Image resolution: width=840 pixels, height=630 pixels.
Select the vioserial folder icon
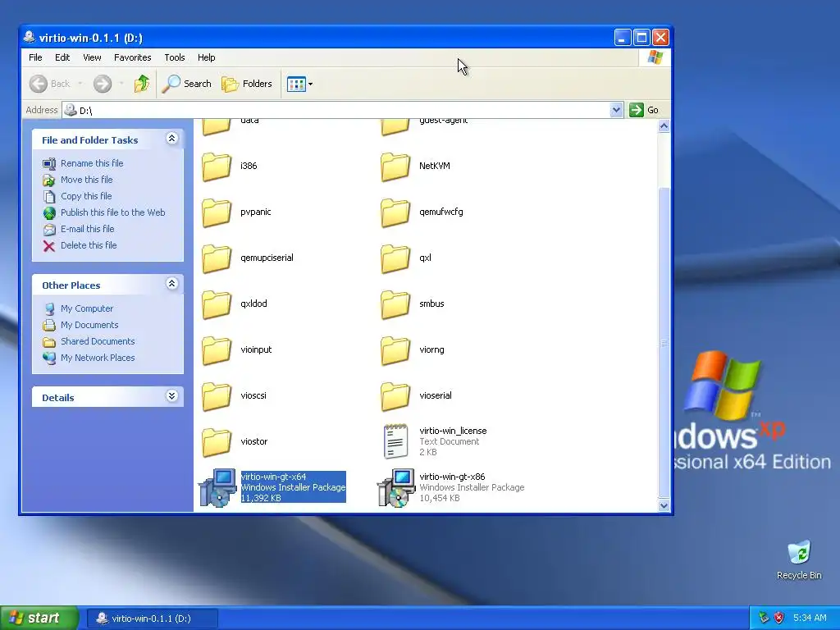click(x=395, y=396)
